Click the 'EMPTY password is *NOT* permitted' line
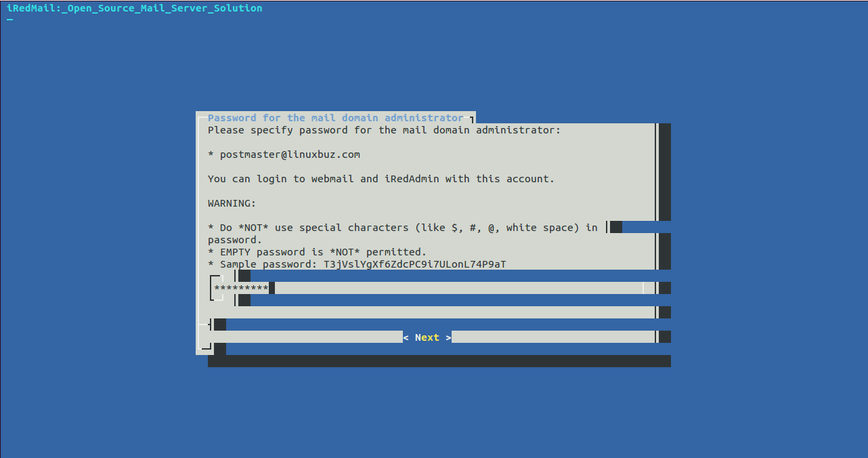The height and width of the screenshot is (458, 868). coord(318,252)
